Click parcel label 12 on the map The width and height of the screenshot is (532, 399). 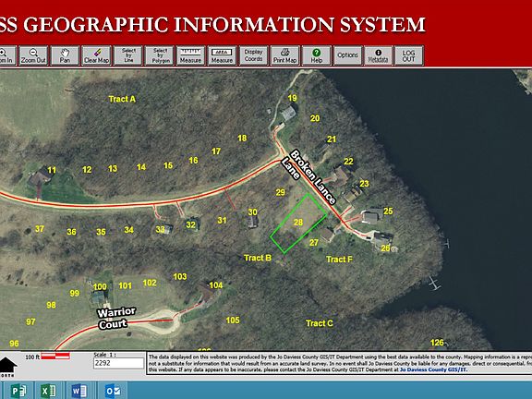click(x=87, y=170)
